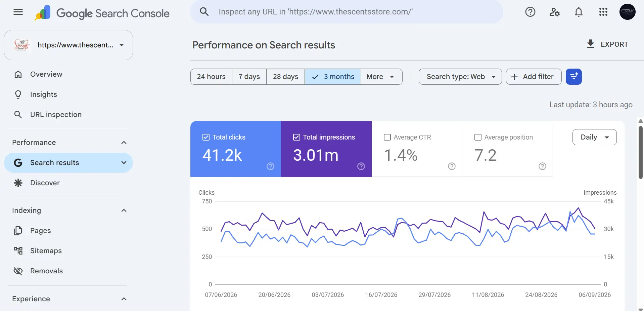The image size is (644, 311).
Task: Click the blue filter options icon button
Action: [573, 77]
